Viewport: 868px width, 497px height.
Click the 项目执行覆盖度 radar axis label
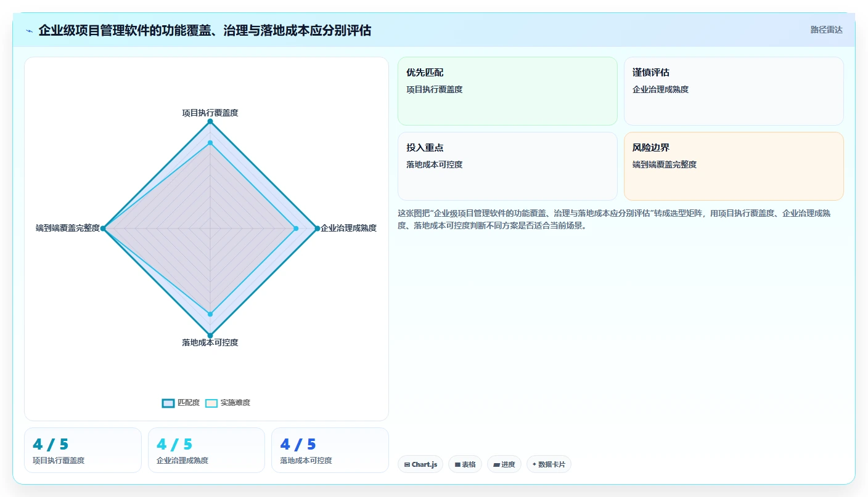pos(210,113)
